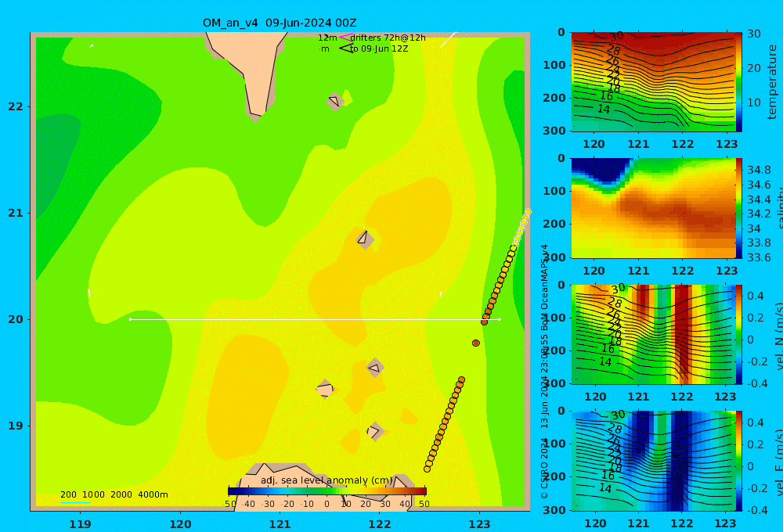Click the '300' depth tick on the salinity panel
783x532 pixels.
coord(554,257)
